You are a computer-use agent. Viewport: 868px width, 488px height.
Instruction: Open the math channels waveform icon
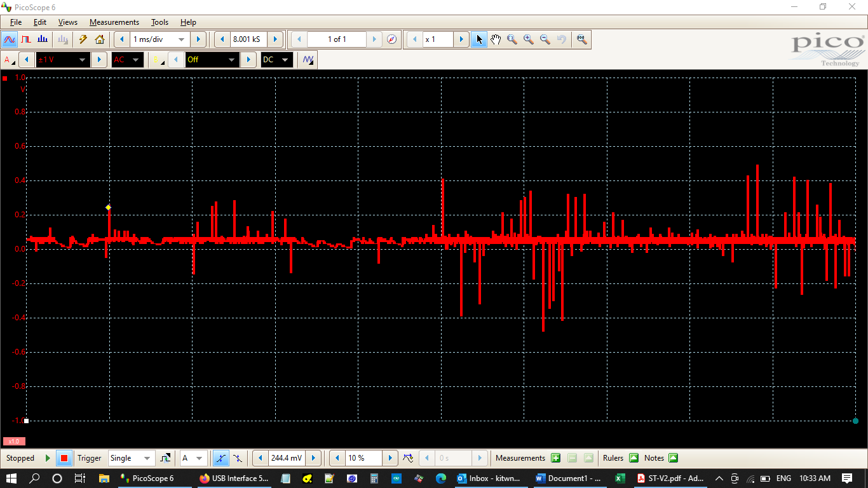tap(308, 60)
